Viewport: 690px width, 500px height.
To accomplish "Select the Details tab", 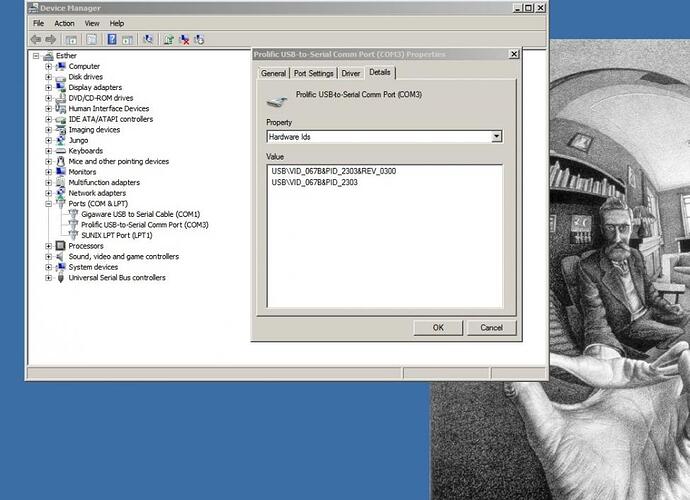I will click(x=380, y=72).
